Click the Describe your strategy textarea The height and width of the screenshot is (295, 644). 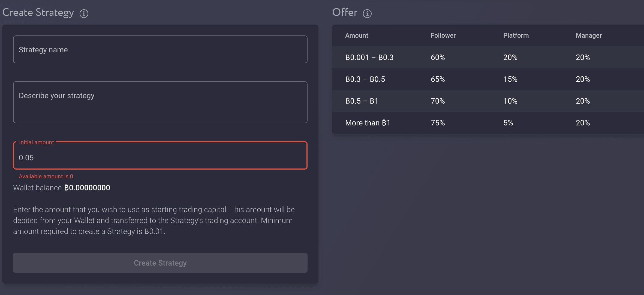pyautogui.click(x=160, y=102)
